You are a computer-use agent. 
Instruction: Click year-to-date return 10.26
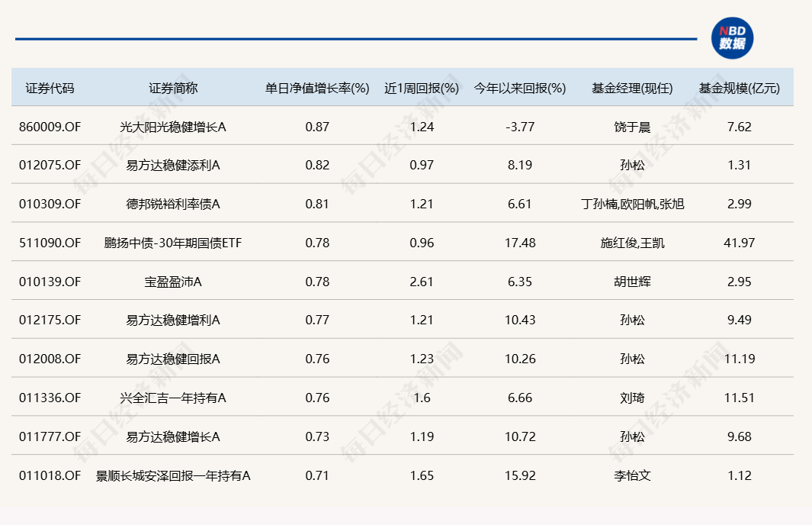(x=520, y=359)
